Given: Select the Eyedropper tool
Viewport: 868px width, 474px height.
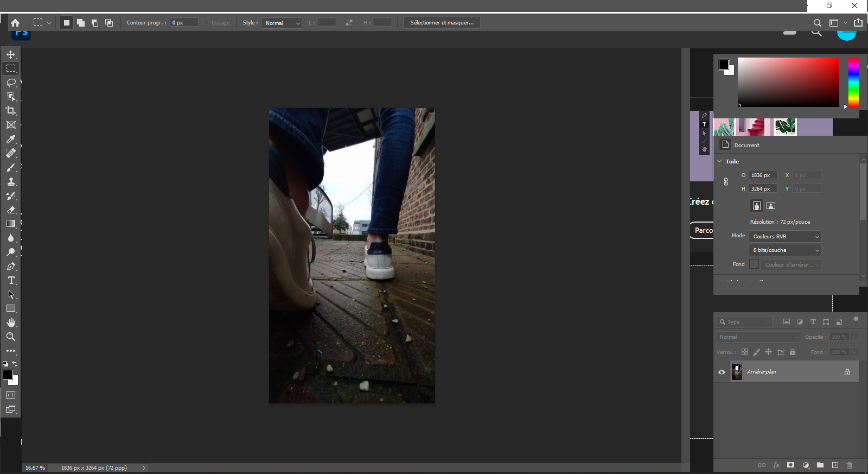Looking at the screenshot, I should (x=11, y=139).
